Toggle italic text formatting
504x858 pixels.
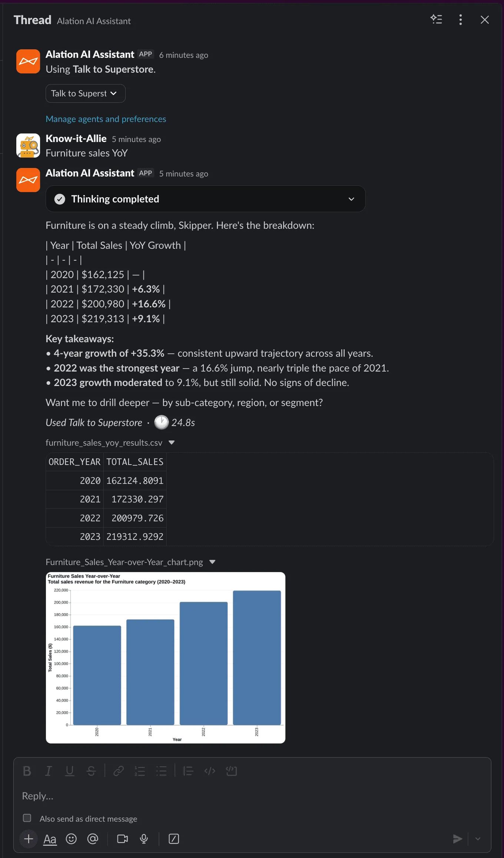(48, 771)
